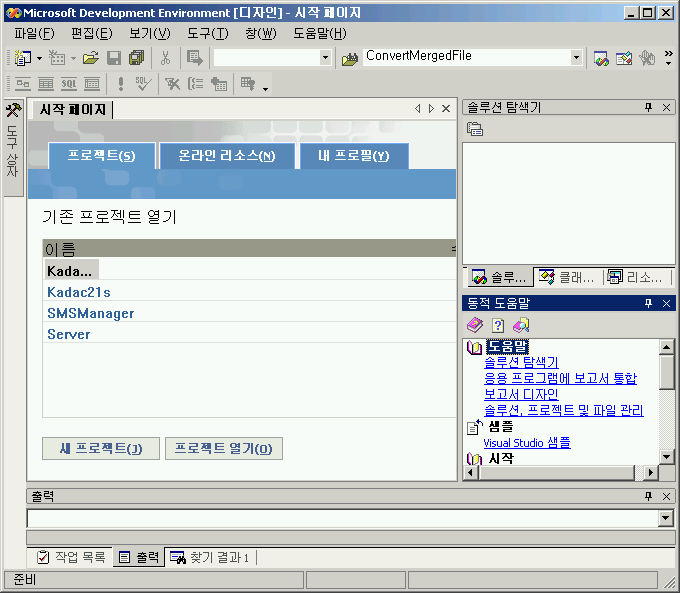Expand the Add New Item dropdown arrow
This screenshot has height=593, width=680.
73,58
